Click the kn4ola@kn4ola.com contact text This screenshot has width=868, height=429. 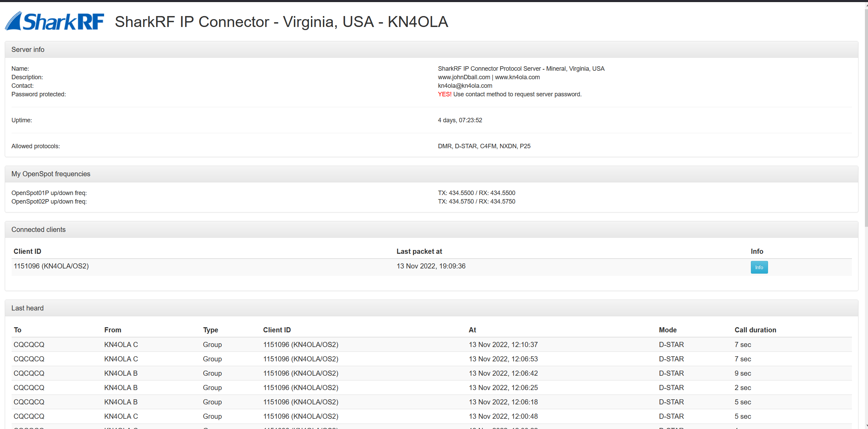pos(465,86)
